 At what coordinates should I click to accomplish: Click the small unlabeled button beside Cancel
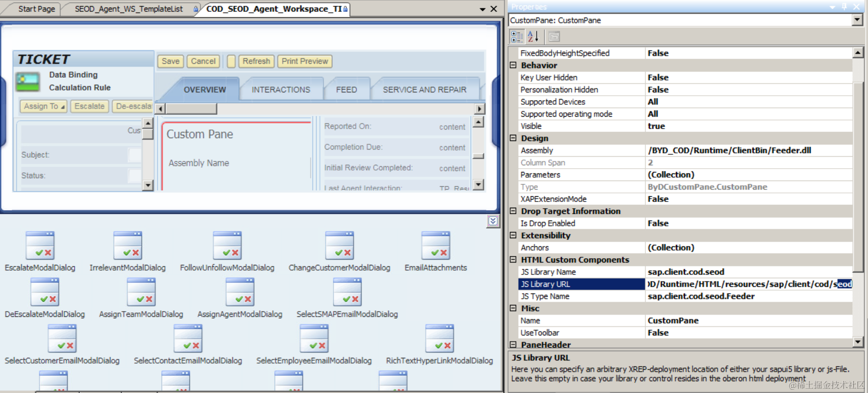coord(231,61)
